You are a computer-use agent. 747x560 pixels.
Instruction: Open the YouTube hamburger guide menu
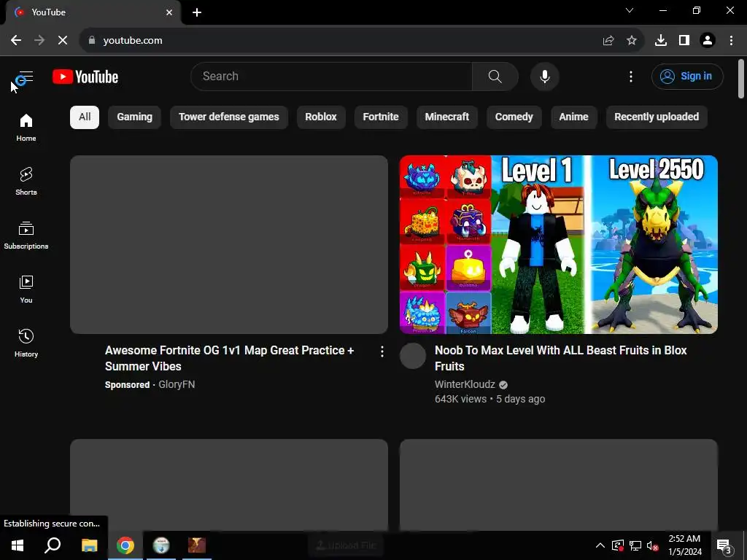[26, 77]
